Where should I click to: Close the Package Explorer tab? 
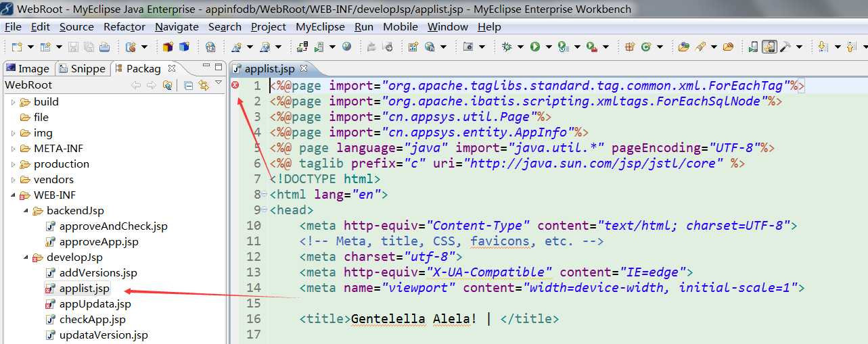point(172,68)
